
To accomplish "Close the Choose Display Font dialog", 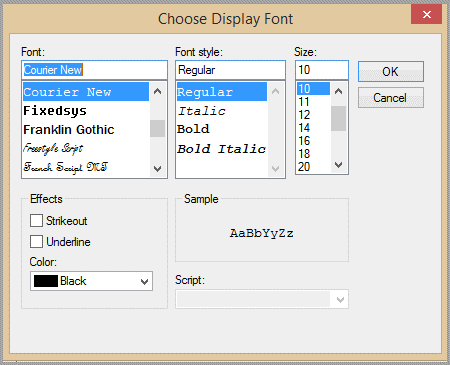I will [x=426, y=14].
